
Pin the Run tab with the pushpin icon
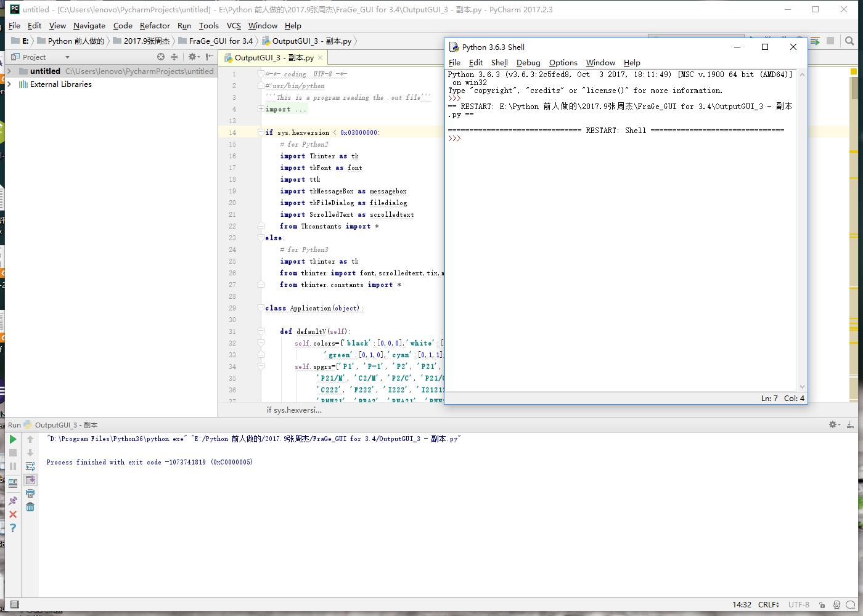12,501
